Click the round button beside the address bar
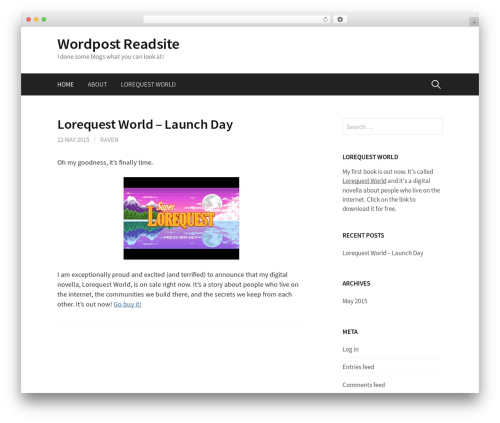The image size is (500, 423). pyautogui.click(x=340, y=19)
